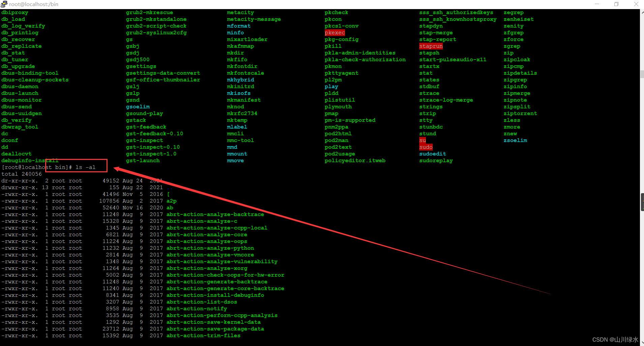Minimize the root@localhost terminal window
Image resolution: width=644 pixels, height=346 pixels.
coord(597,4)
